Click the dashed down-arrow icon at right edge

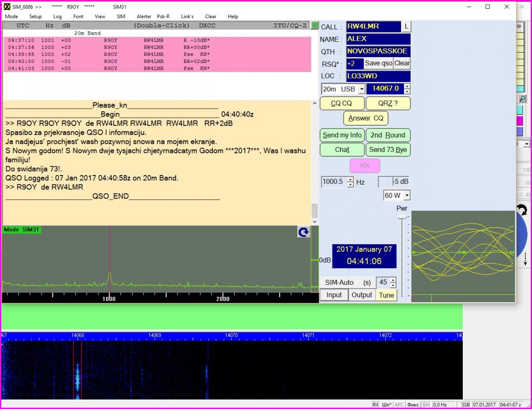point(525,258)
